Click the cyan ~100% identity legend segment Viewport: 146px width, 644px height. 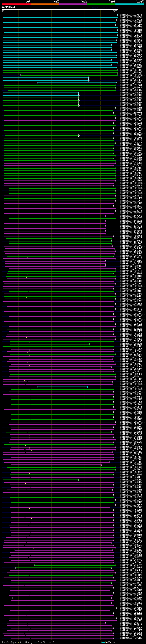130,4
